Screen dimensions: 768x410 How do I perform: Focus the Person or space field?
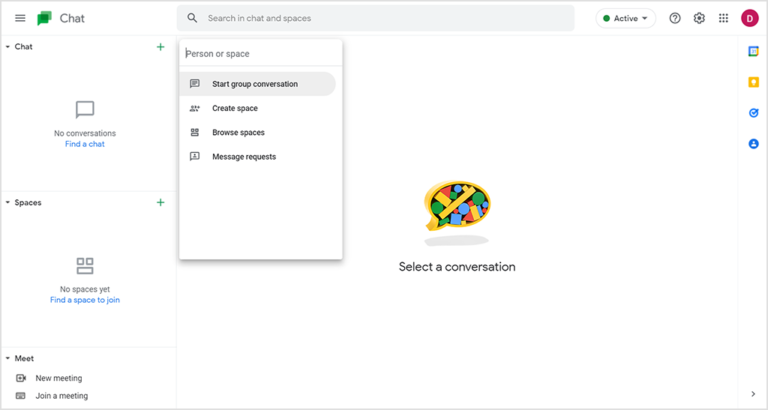261,53
